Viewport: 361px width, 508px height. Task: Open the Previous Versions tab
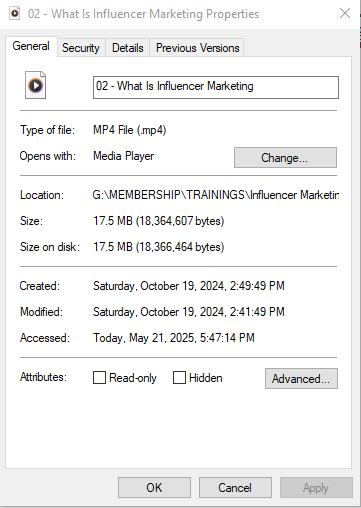point(197,48)
